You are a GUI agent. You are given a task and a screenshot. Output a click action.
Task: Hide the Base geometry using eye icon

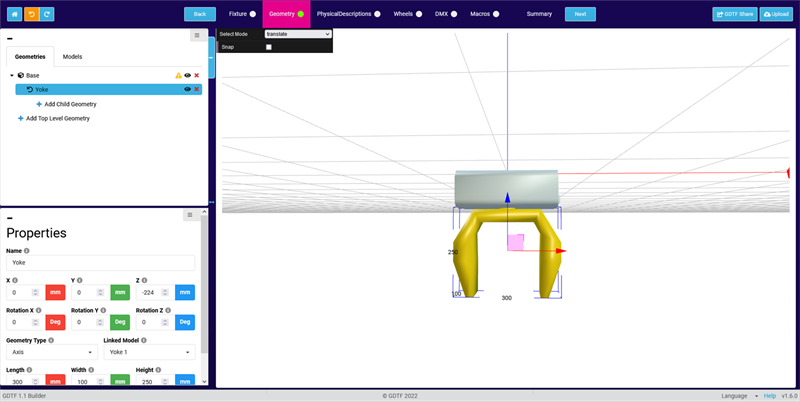click(187, 75)
